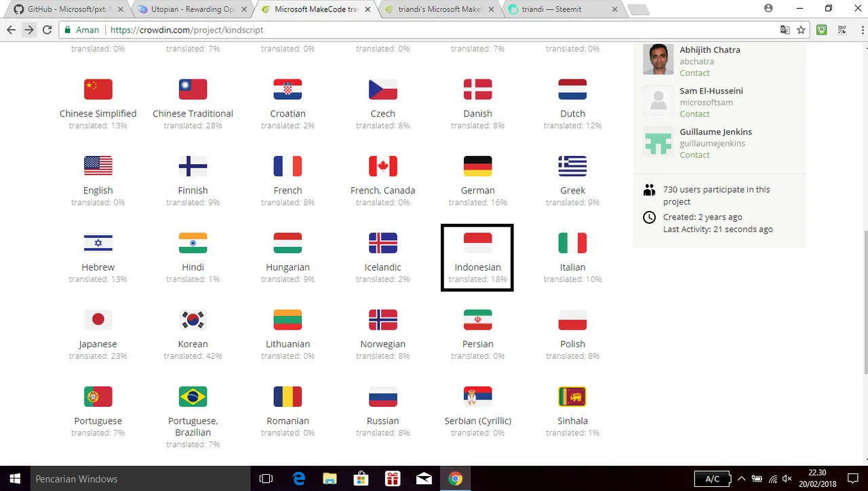Screen dimensions: 868x491
Task: Open the Windows Start menu
Action: 14,479
